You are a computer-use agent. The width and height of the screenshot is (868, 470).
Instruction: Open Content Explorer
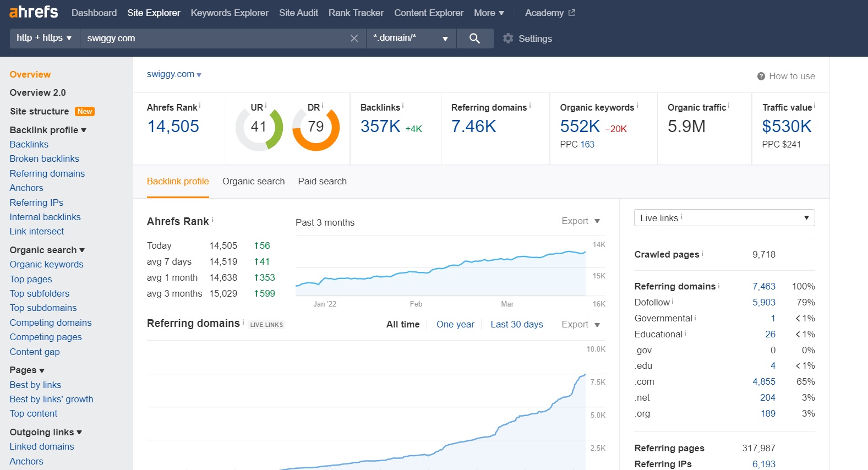(x=429, y=13)
